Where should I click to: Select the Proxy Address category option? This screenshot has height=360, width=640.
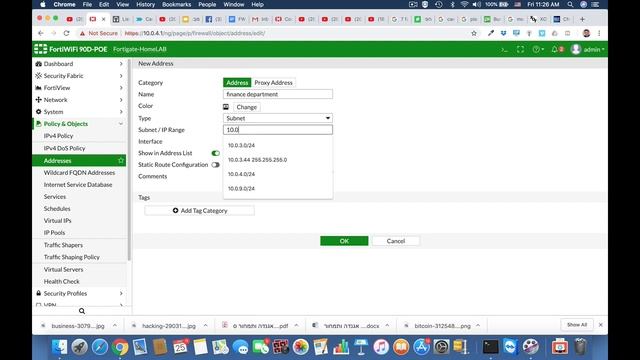(x=273, y=82)
